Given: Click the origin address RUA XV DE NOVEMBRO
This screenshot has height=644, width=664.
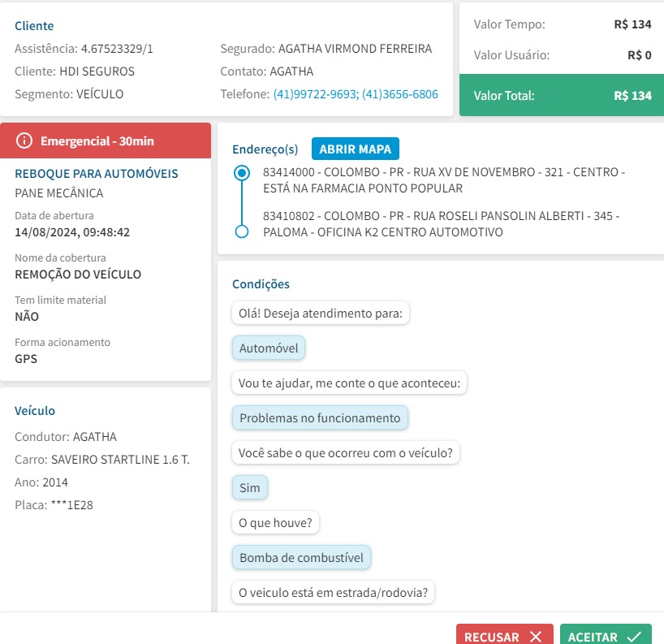Looking at the screenshot, I should pos(444,180).
